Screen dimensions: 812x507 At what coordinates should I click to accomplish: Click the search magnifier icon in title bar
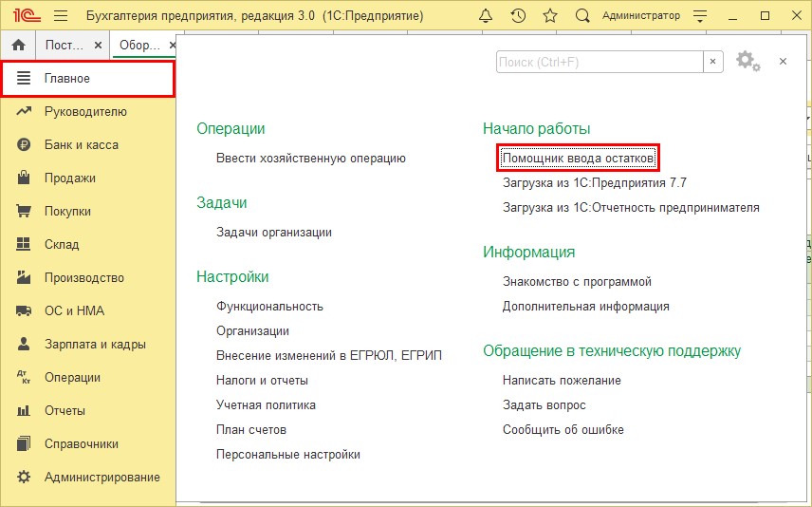582,16
